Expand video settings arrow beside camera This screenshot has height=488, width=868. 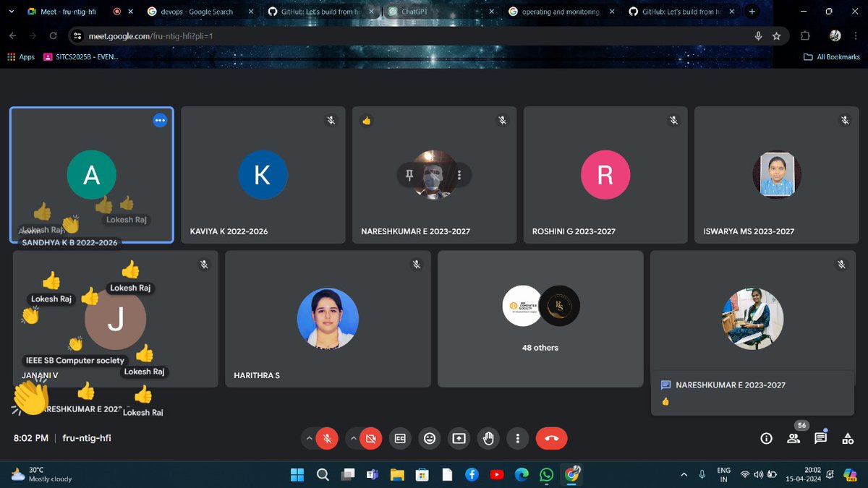[353, 438]
